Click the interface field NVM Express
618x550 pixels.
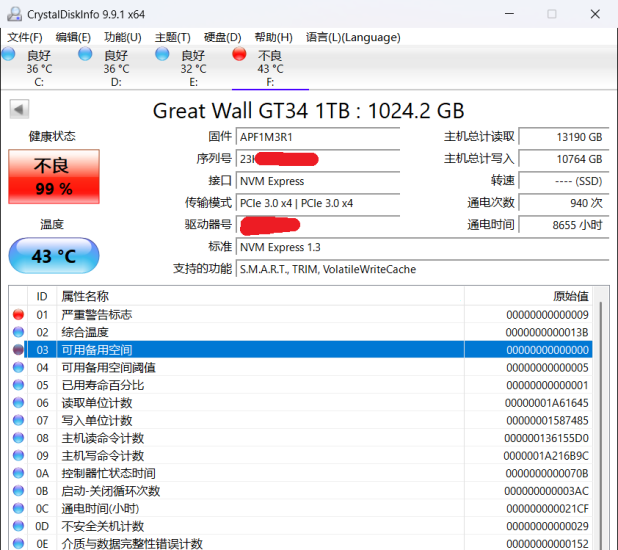(x=318, y=181)
